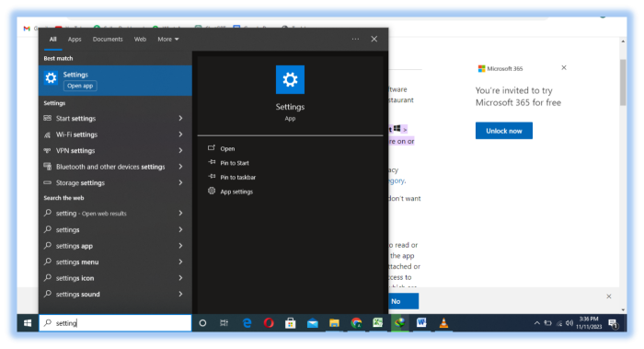Open Task View on the taskbar

pos(224,323)
